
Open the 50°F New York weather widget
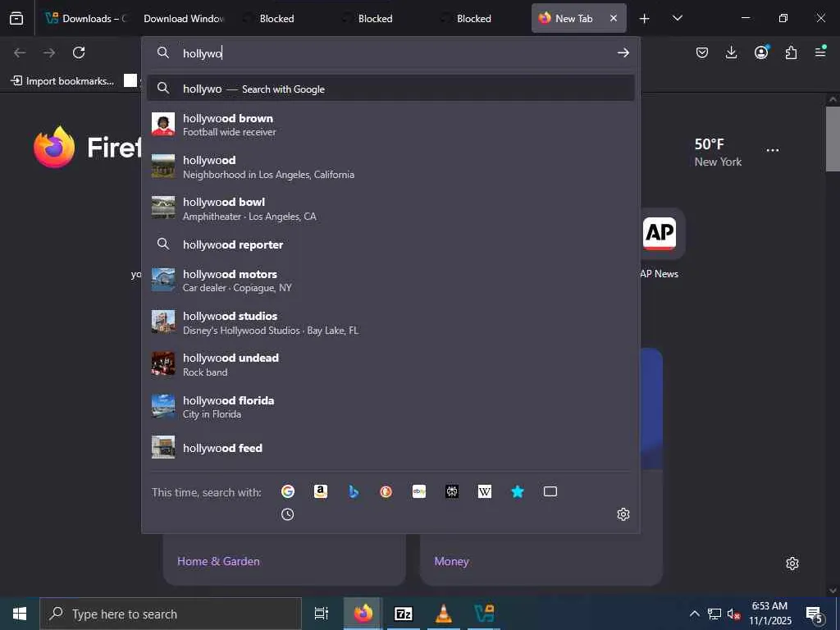click(x=718, y=152)
